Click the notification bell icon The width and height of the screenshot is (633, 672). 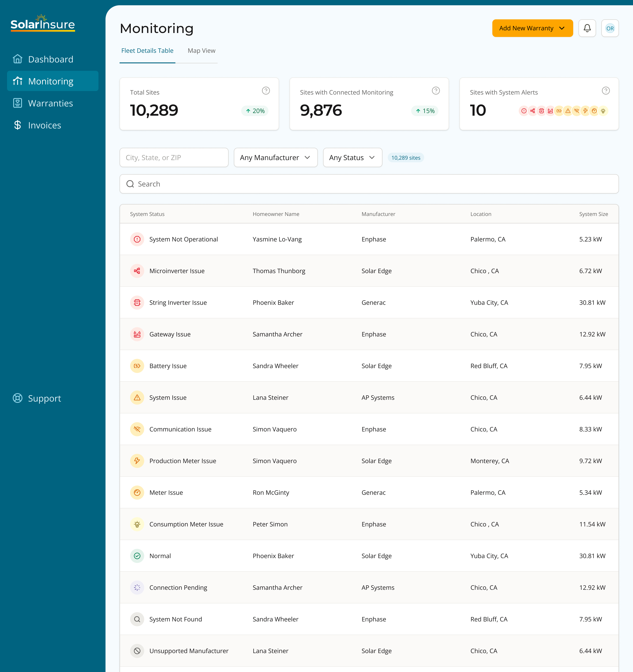(x=587, y=28)
